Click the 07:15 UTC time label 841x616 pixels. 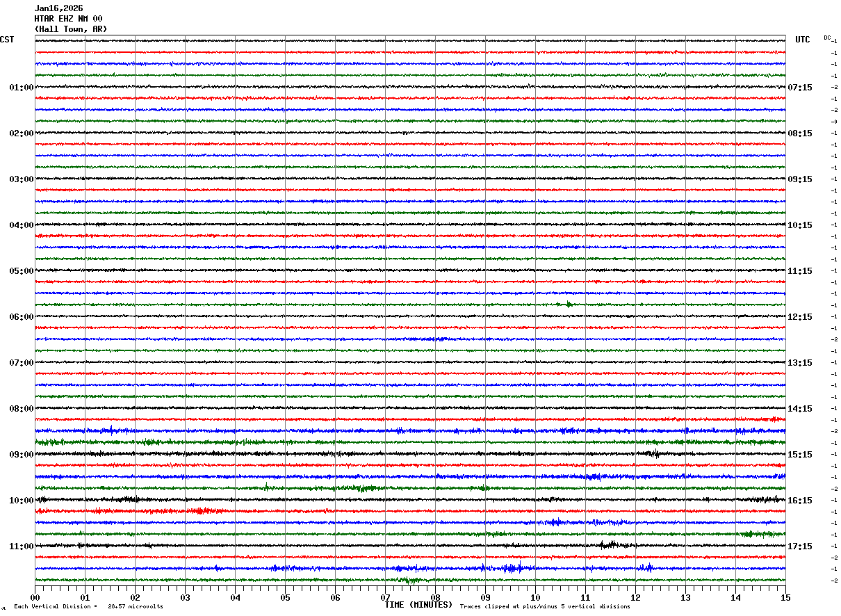[800, 88]
